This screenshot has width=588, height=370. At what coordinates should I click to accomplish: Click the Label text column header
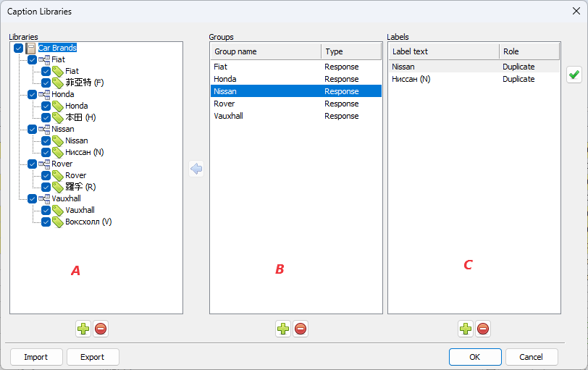[x=444, y=51]
